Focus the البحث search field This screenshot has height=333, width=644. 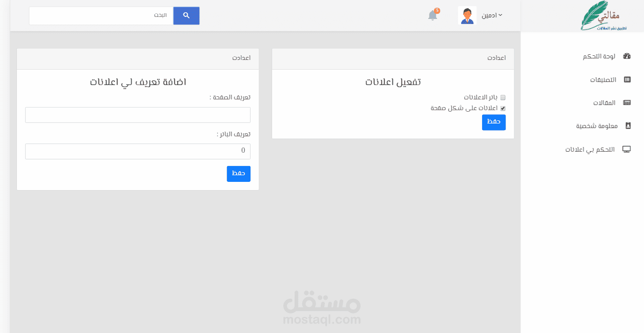pyautogui.click(x=101, y=15)
